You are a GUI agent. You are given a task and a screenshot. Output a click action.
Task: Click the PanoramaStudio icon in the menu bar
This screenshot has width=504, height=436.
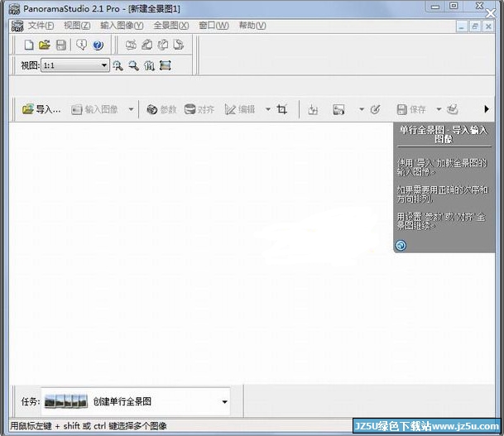pyautogui.click(x=17, y=26)
